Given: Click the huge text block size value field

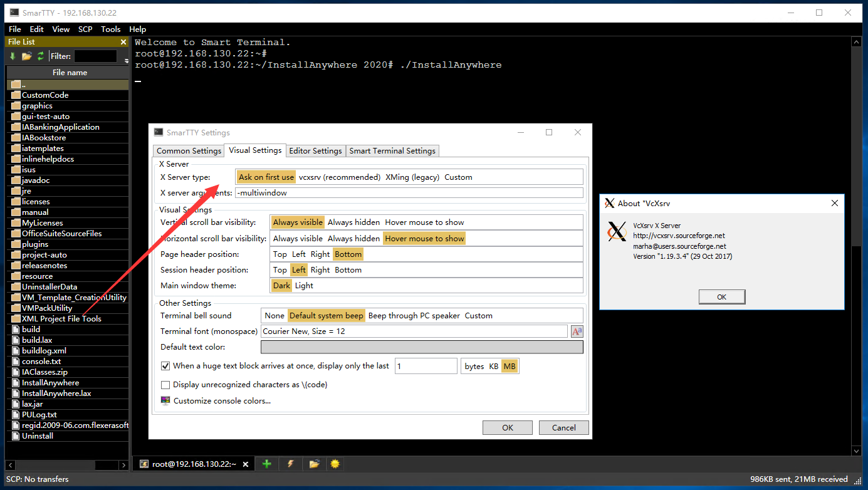Looking at the screenshot, I should [426, 366].
